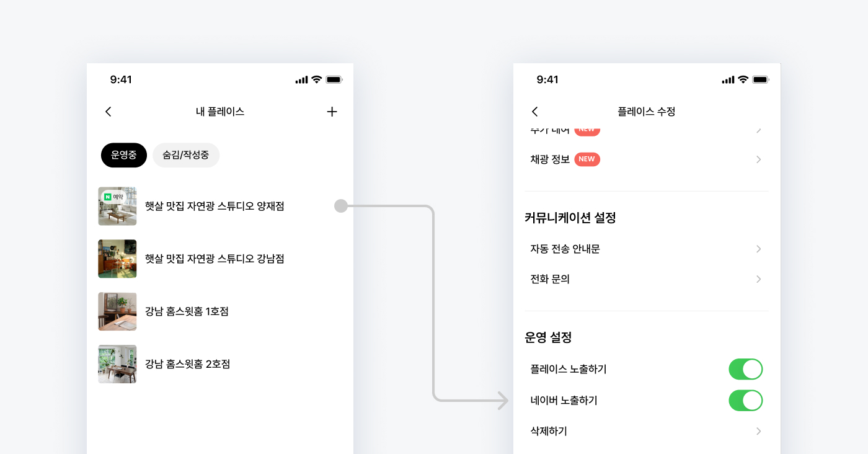Select the 운영중 tab

pyautogui.click(x=124, y=155)
